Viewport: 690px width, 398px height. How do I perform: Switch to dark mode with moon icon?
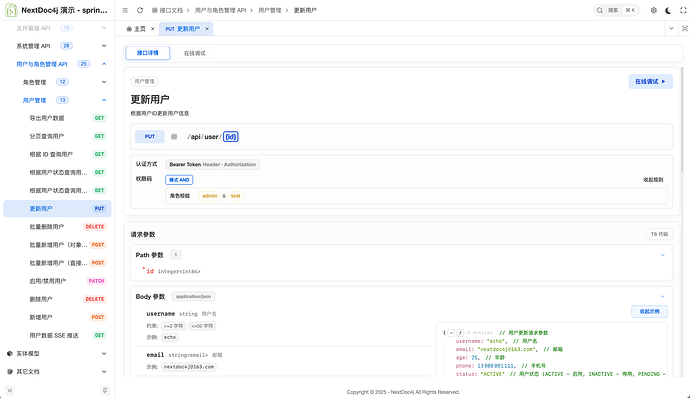[x=668, y=10]
